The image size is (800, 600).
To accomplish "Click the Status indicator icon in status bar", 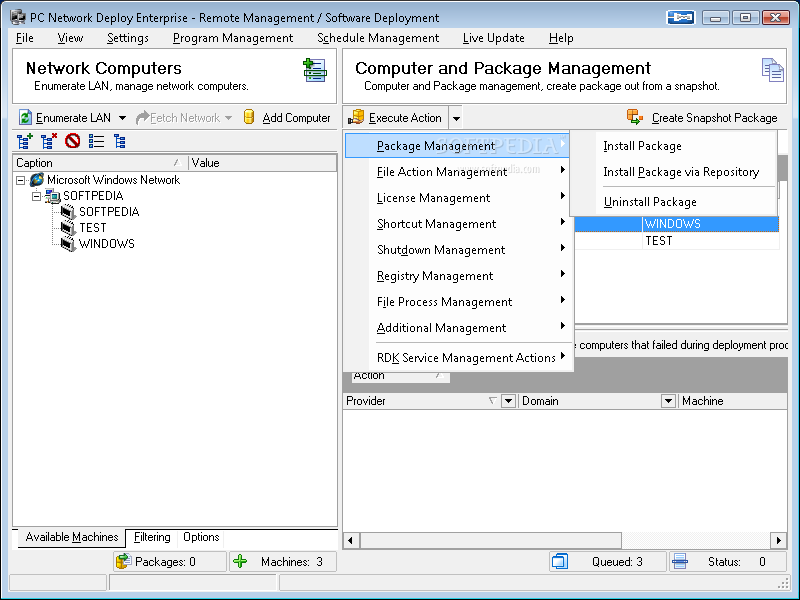I will click(x=680, y=561).
